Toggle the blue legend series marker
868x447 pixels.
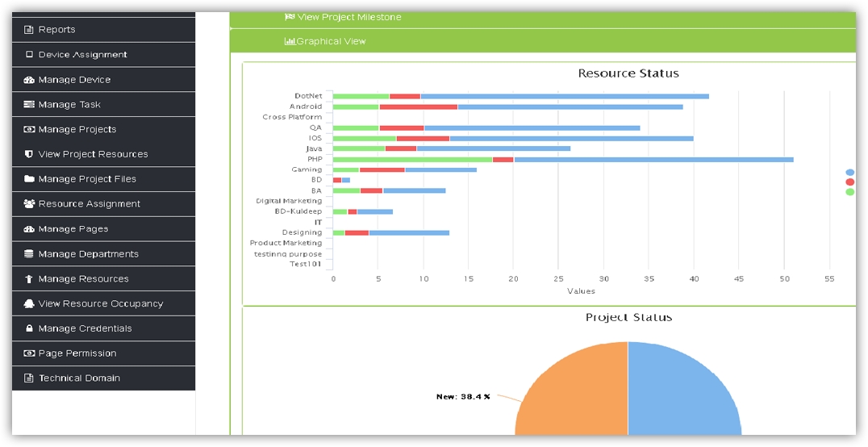850,173
